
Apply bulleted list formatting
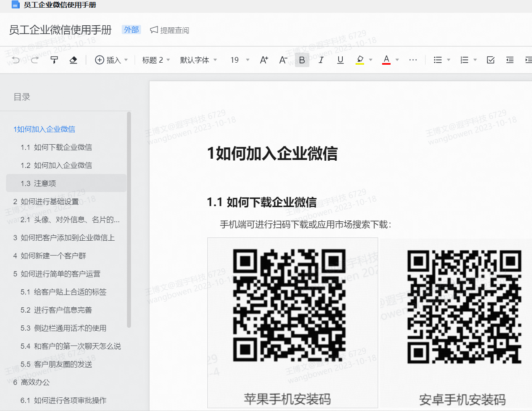point(438,60)
